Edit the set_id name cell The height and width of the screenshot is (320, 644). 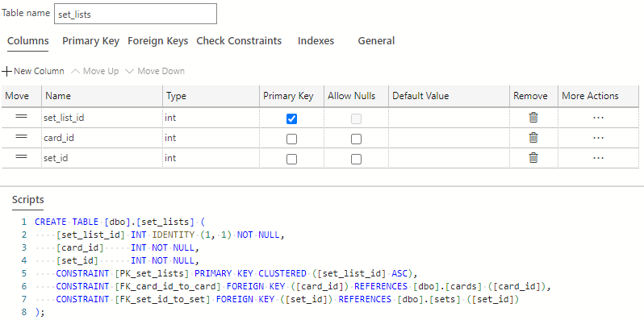coord(102,158)
